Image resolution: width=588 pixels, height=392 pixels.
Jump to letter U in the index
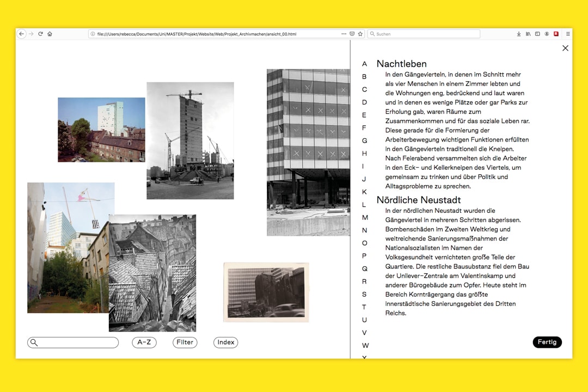tap(364, 320)
